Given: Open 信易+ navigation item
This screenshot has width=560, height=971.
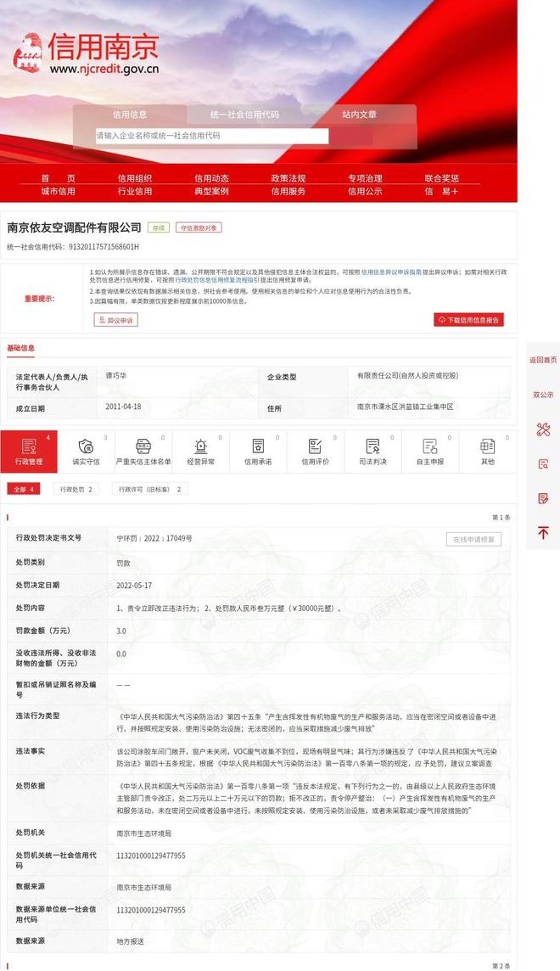Looking at the screenshot, I should point(442,191).
